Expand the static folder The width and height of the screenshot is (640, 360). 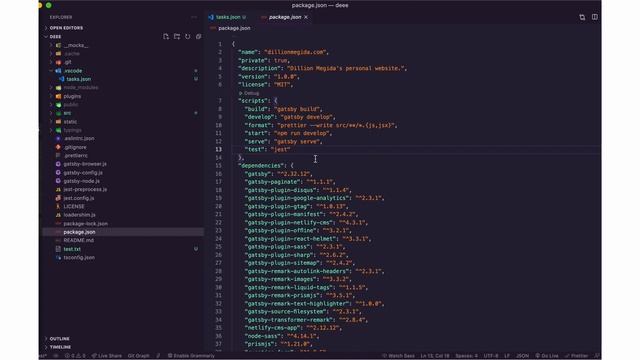point(70,122)
